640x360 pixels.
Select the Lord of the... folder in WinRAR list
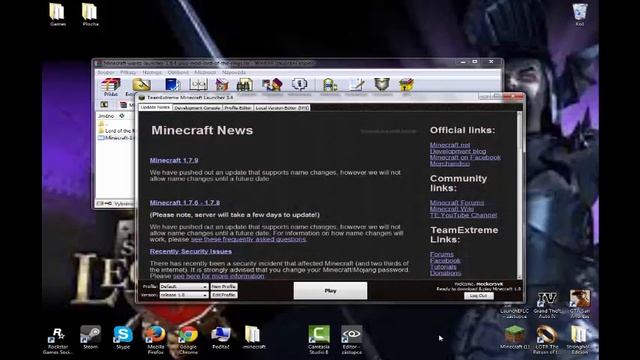[115, 131]
